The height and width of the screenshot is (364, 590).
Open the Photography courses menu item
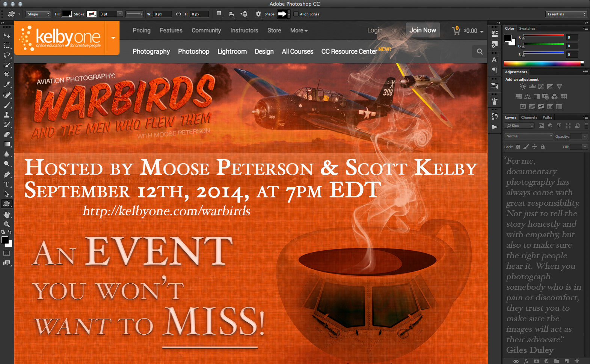coord(151,51)
